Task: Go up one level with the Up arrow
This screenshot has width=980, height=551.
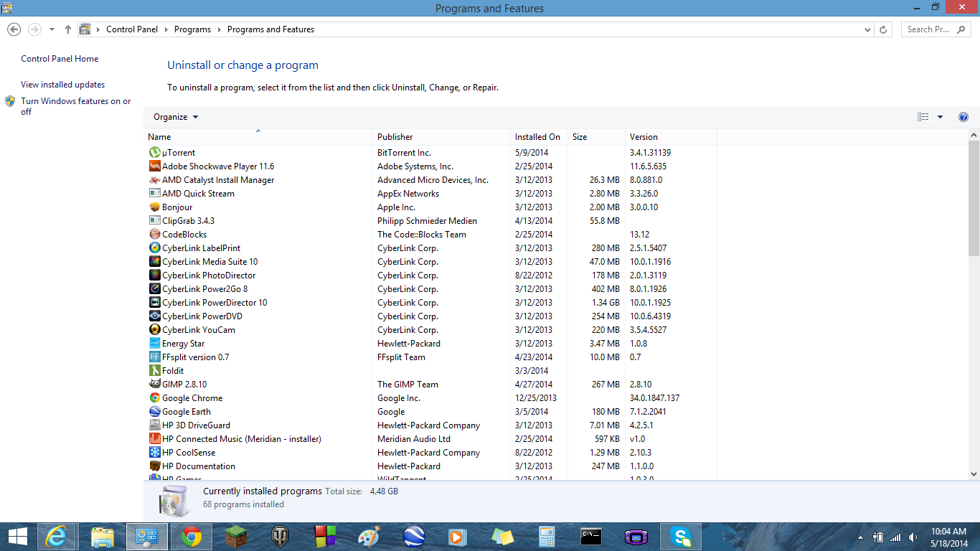Action: (x=68, y=29)
